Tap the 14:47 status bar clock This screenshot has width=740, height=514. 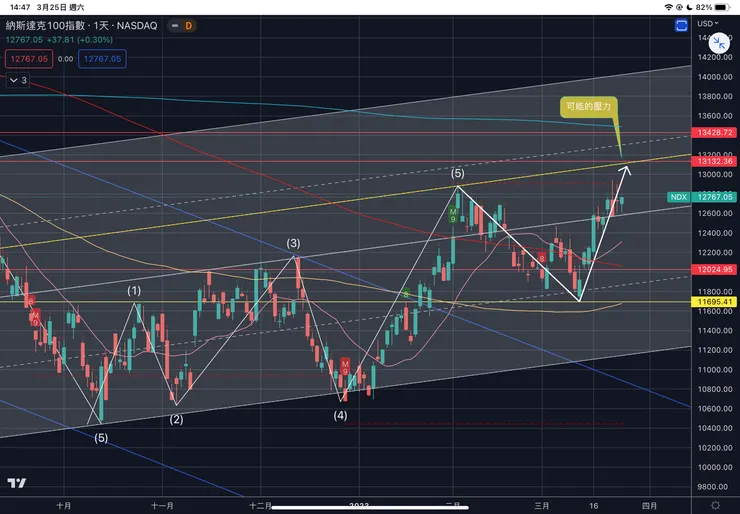[x=20, y=7]
